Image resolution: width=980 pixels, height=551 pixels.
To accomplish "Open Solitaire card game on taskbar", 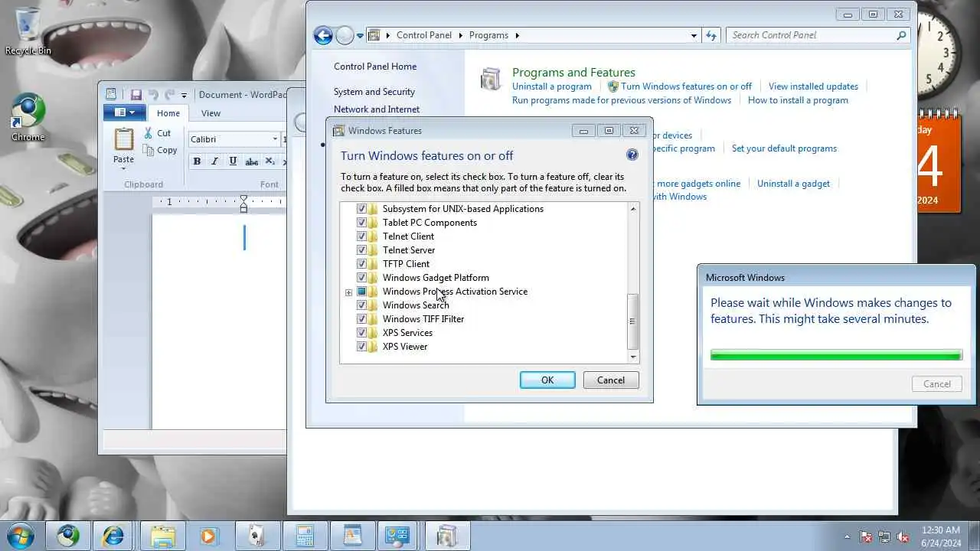I will 256,536.
